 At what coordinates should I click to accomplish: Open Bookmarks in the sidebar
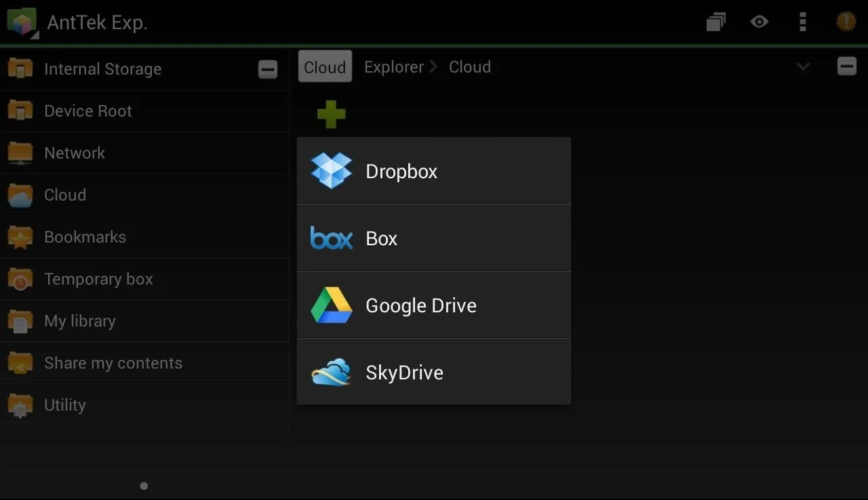coord(144,237)
